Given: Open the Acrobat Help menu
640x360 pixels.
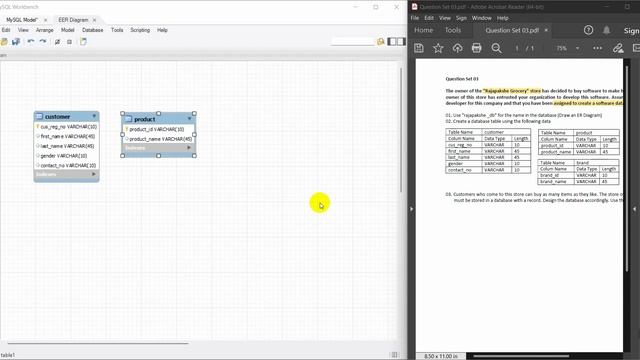Looking at the screenshot, I should pyautogui.click(x=502, y=18).
